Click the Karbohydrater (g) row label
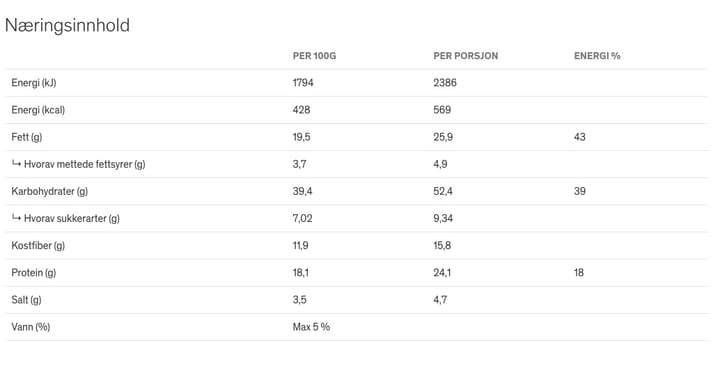Image resolution: width=720 pixels, height=368 pixels. 50,192
